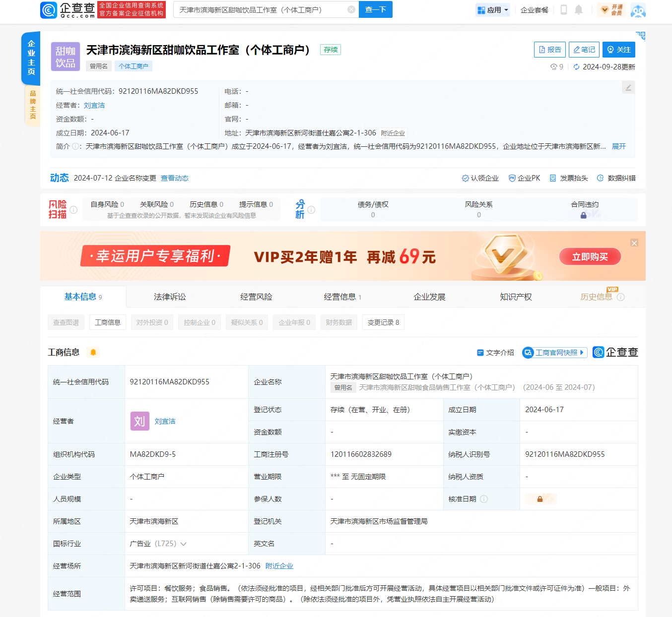This screenshot has height=617, width=672.
Task: Click 立即购买 on the banner
Action: pos(590,256)
